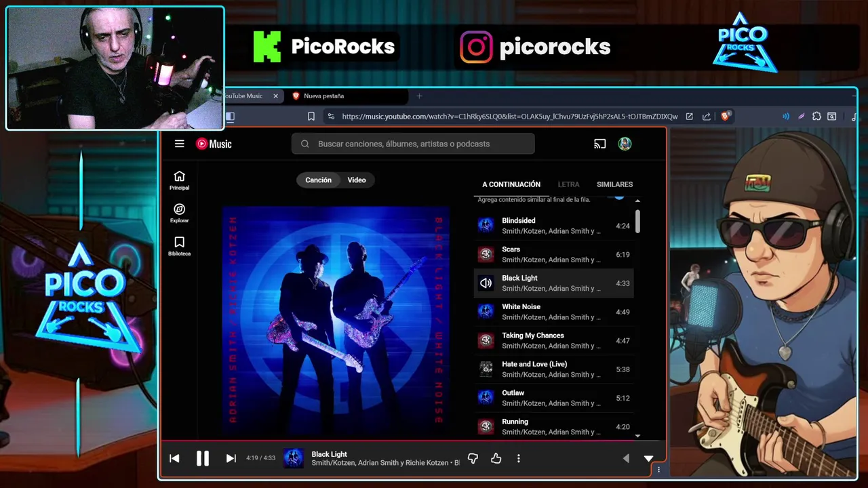Click the Scars thumbnail in queue
This screenshot has width=868, height=488.
[486, 254]
